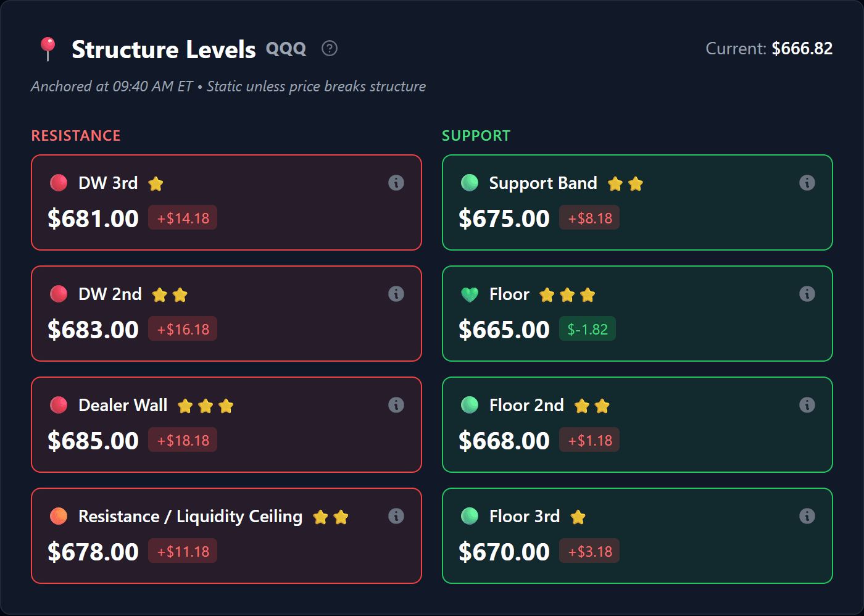
Task: Click the green dot beside Floor 3rd
Action: pyautogui.click(x=470, y=516)
